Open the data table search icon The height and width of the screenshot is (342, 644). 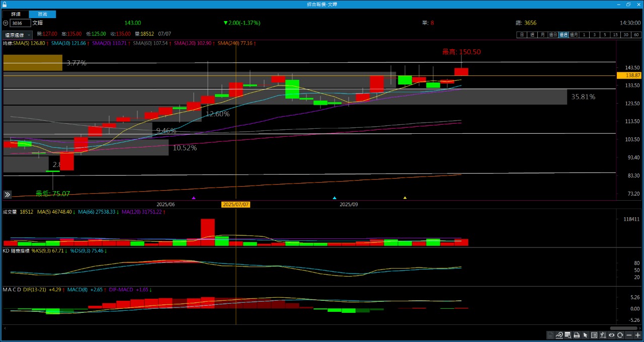pos(568,335)
